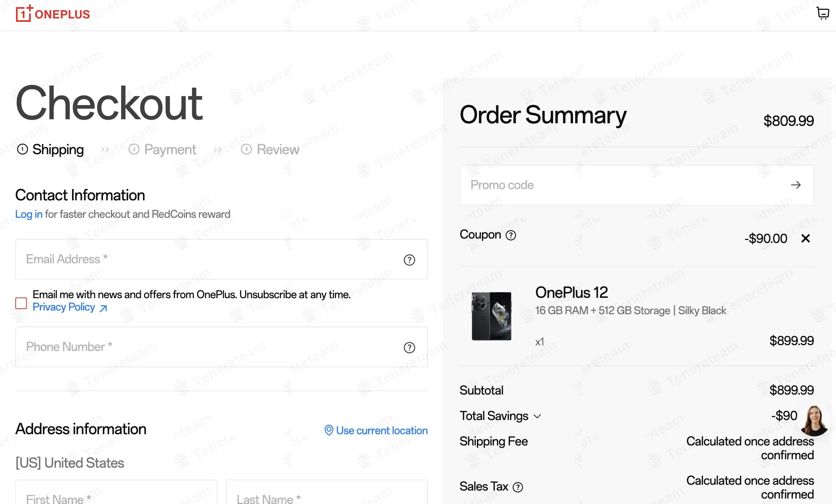
Task: Go to the Review step
Action: coord(270,149)
